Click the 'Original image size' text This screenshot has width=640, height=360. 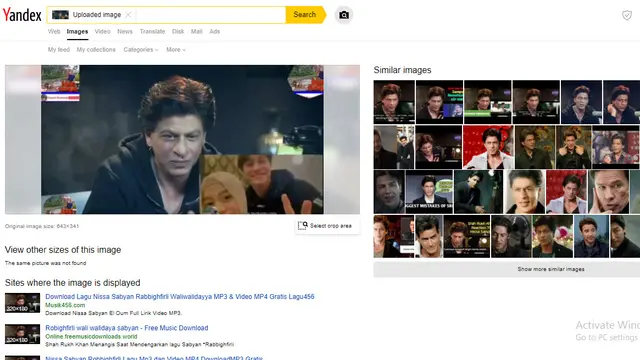(x=42, y=226)
